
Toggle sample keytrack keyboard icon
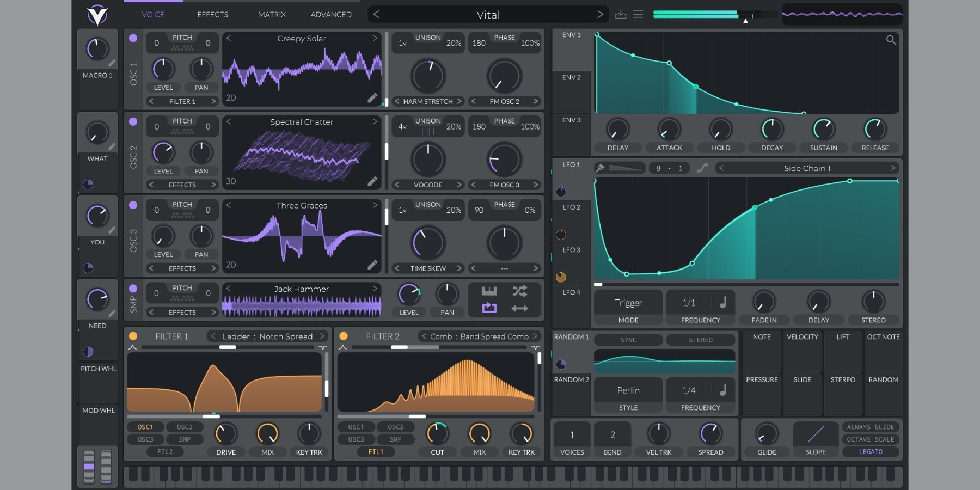click(489, 291)
